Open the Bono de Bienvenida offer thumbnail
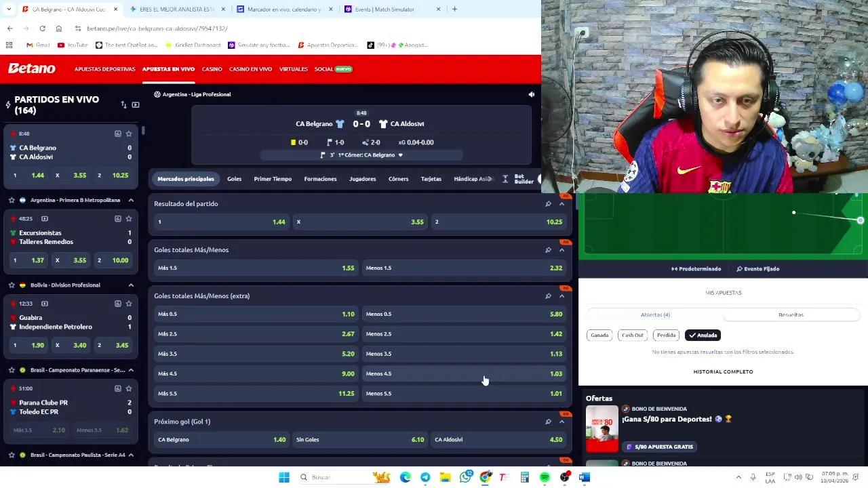The height and width of the screenshot is (488, 868). pyautogui.click(x=602, y=429)
